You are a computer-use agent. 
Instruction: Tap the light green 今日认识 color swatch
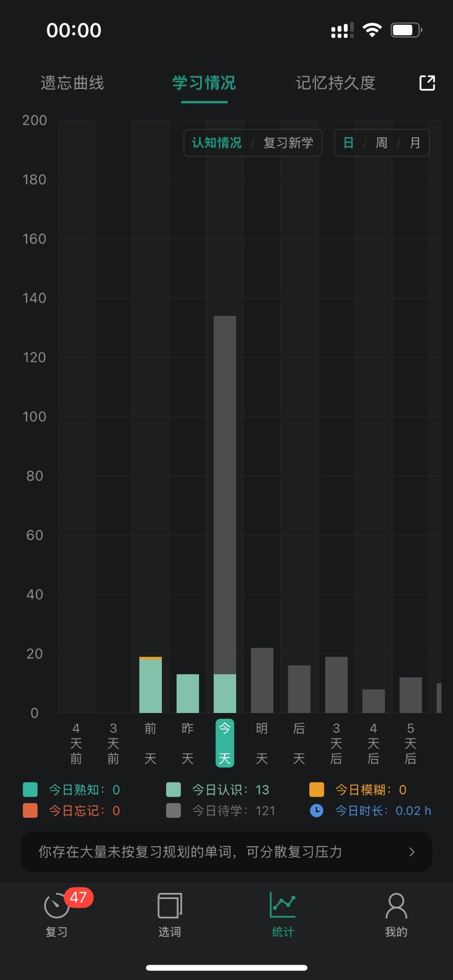click(173, 790)
